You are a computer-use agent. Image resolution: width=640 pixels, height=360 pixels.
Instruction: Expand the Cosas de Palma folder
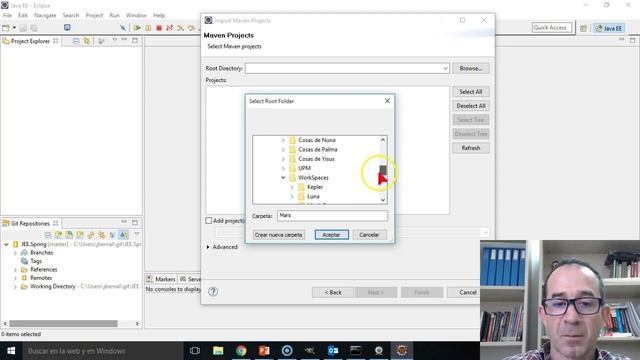pos(283,149)
